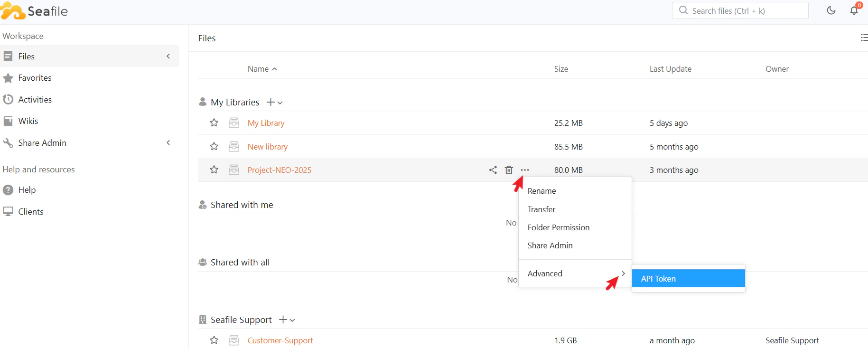Select API Token in the submenu
This screenshot has width=868, height=349.
click(x=689, y=279)
